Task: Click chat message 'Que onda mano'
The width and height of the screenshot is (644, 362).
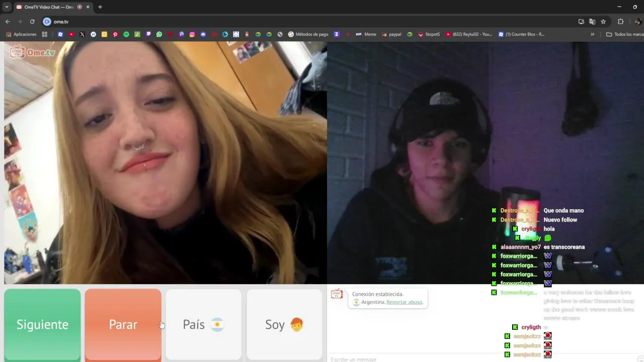Action: tap(563, 211)
